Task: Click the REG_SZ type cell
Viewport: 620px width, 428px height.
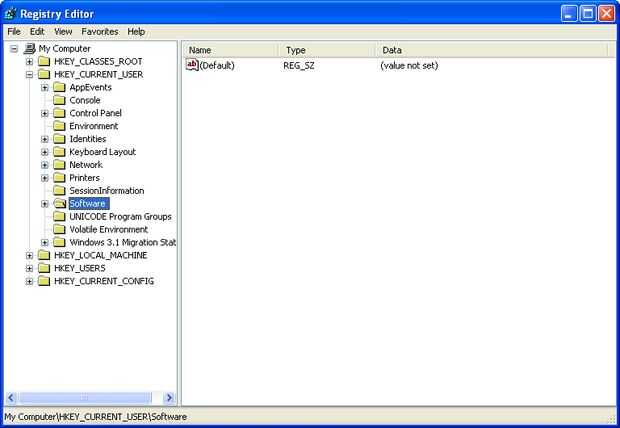Action: [x=299, y=66]
